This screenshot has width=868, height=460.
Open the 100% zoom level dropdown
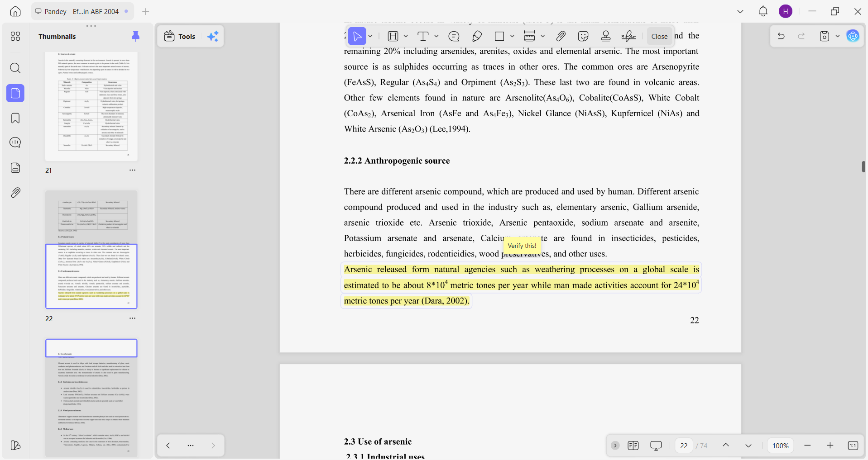(x=781, y=446)
